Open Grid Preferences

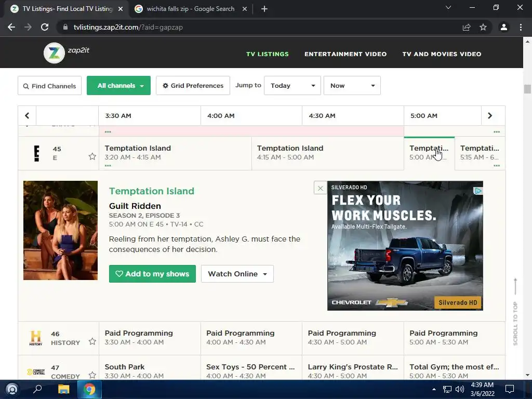point(193,86)
